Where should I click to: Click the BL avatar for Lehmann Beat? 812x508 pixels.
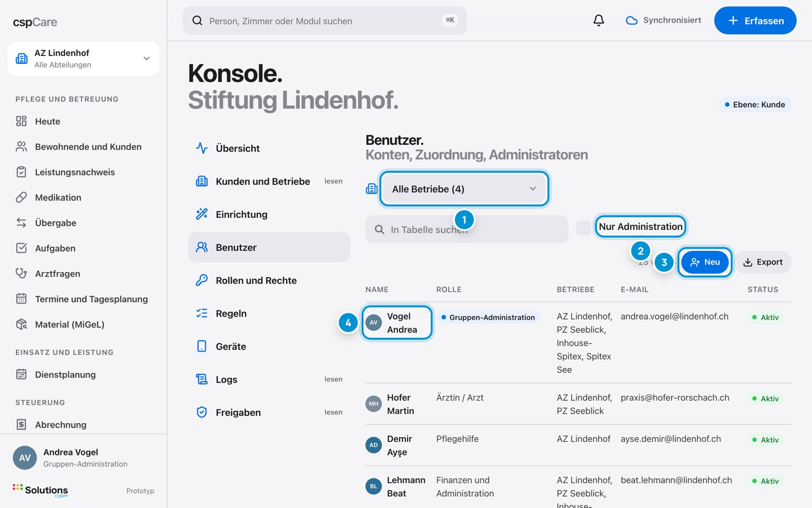point(374,486)
